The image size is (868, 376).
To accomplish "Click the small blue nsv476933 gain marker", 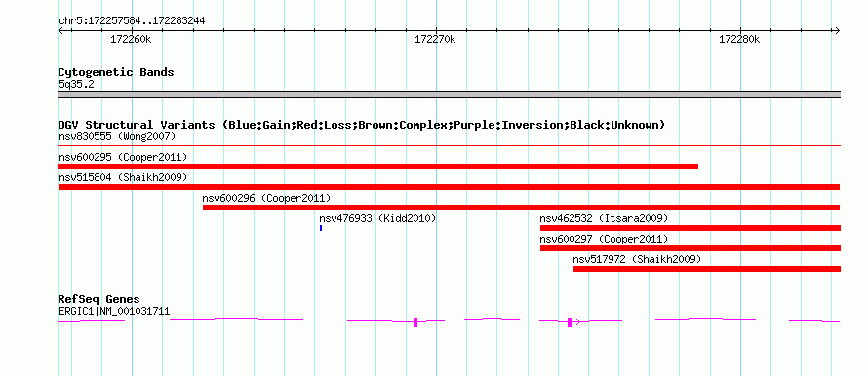I will click(x=321, y=228).
